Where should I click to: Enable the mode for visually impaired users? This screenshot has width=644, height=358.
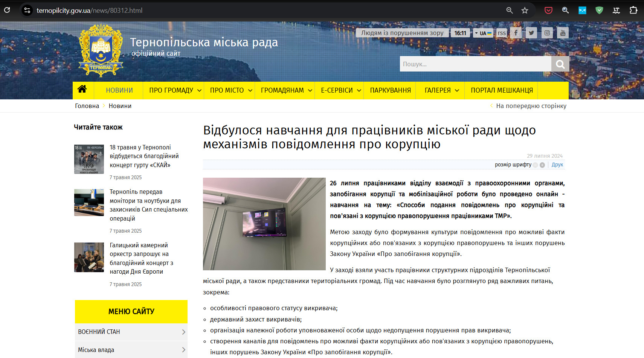[402, 33]
